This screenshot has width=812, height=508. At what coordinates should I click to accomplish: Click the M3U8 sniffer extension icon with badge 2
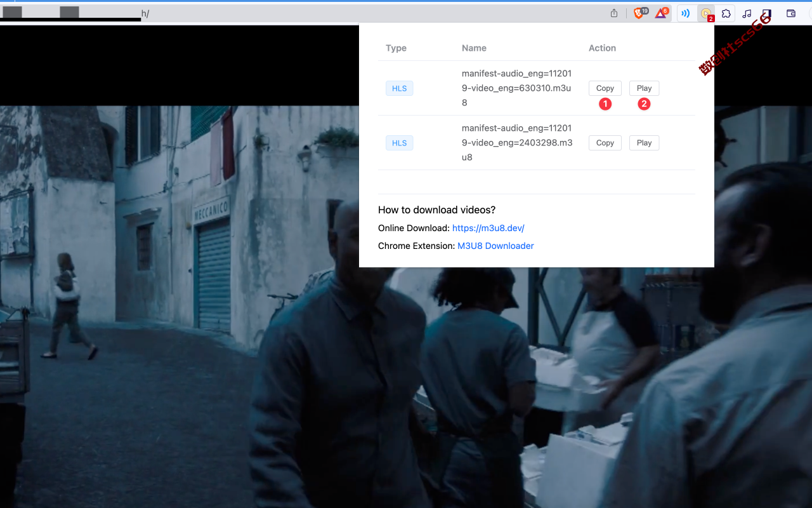click(x=706, y=13)
